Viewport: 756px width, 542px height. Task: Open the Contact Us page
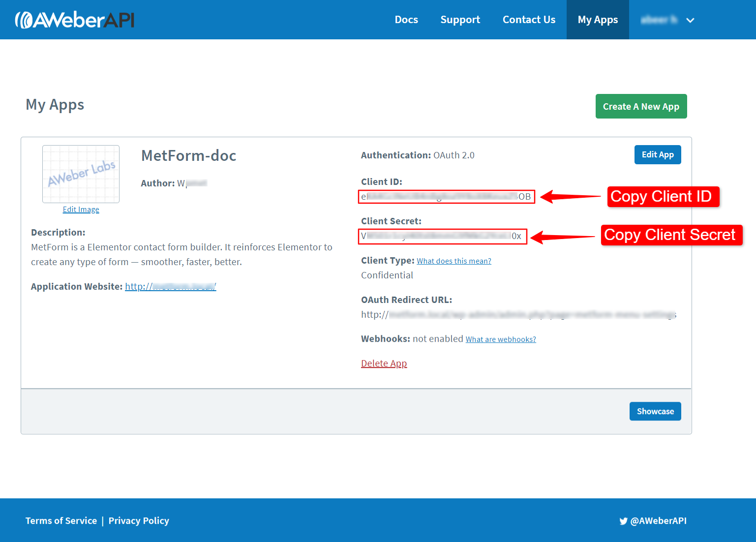[529, 20]
